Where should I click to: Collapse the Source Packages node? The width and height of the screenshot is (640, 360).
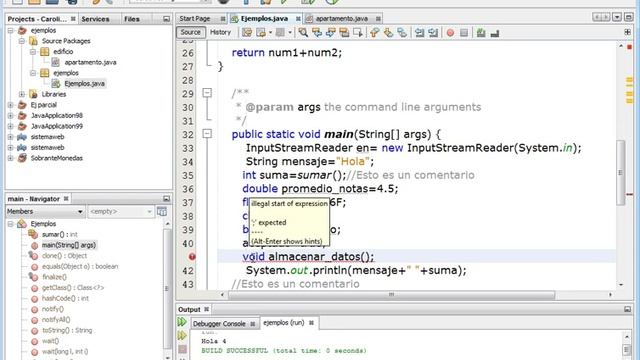tap(22, 41)
